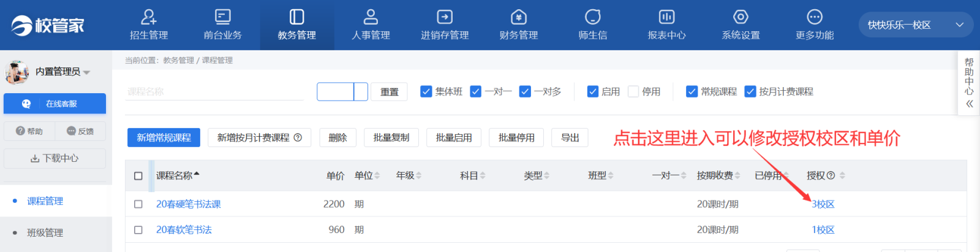Enable the 停用 filter checkbox
980x252 pixels.
pos(633,91)
